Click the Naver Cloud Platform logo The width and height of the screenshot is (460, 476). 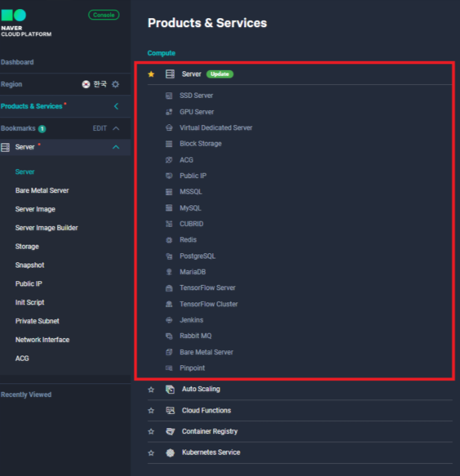click(26, 23)
